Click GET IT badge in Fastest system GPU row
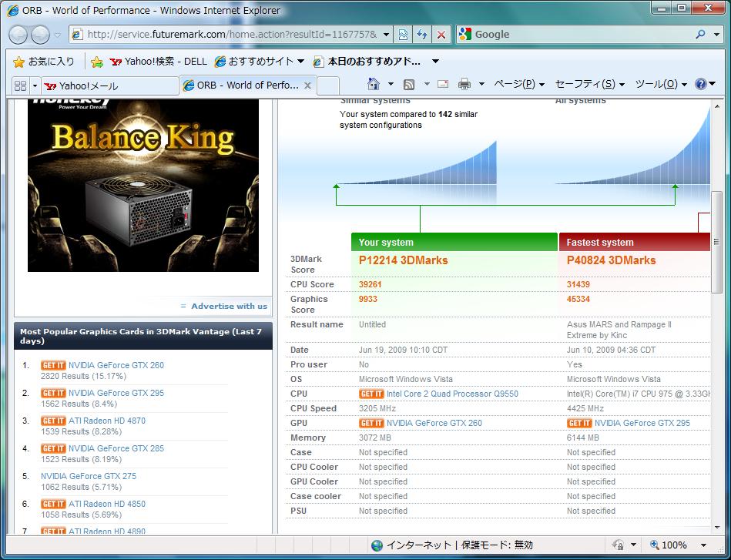Screen dimensions: 731x560 coord(579,424)
